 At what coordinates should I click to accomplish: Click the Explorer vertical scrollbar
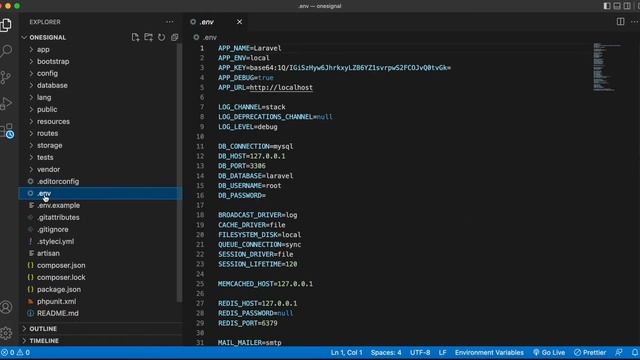(x=179, y=173)
